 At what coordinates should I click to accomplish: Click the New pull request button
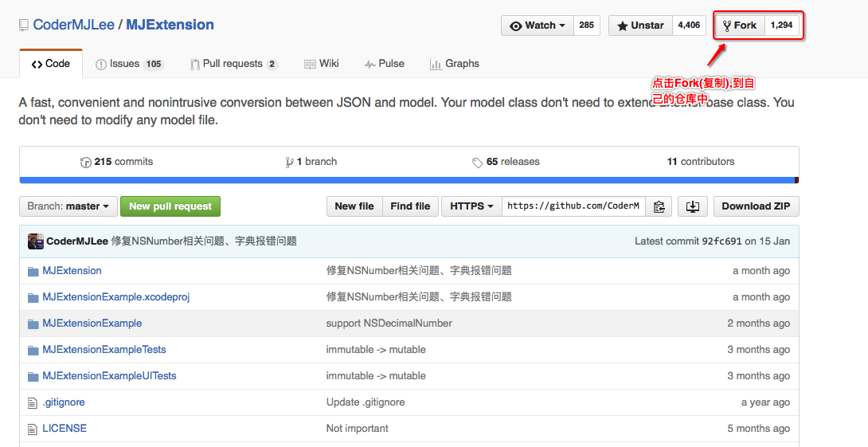click(170, 206)
